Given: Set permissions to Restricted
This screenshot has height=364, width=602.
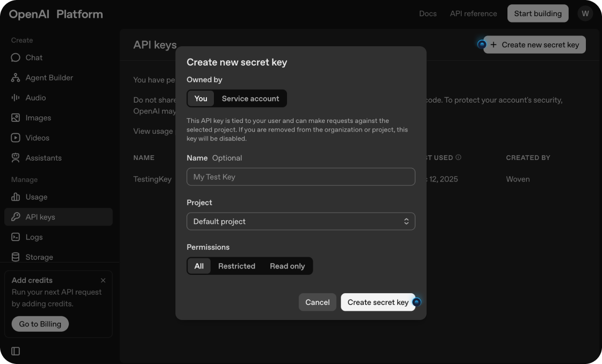Looking at the screenshot, I should coord(236,266).
